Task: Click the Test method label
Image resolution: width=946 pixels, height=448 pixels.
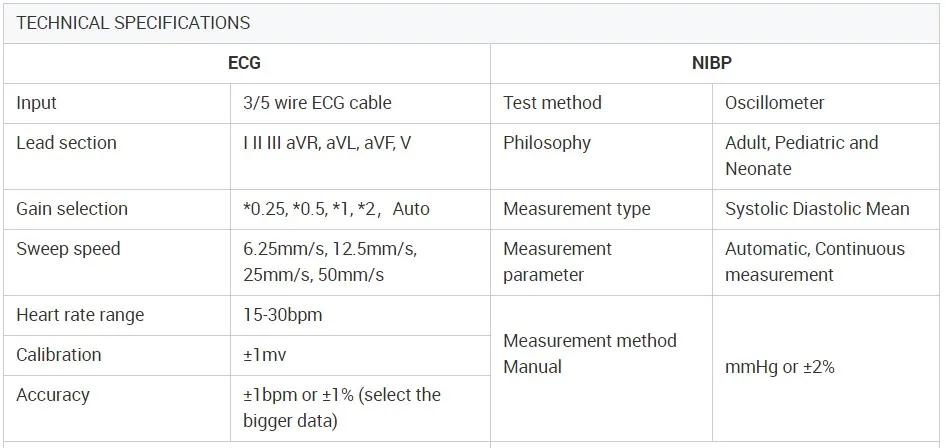Action: point(552,103)
